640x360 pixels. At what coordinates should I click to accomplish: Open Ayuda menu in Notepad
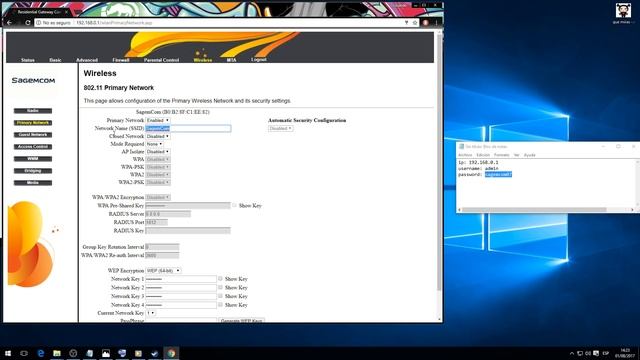[x=529, y=155]
